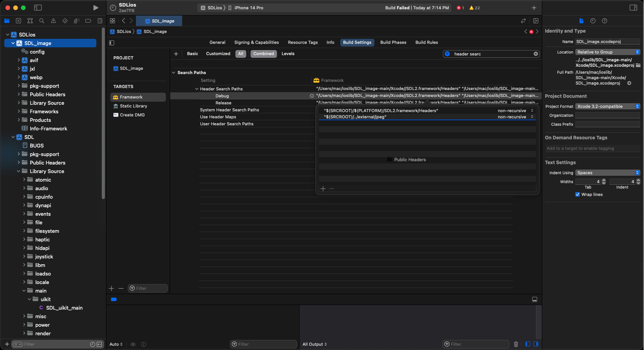This screenshot has width=644, height=350.
Task: Add a new path with popover plus button
Action: coord(323,189)
